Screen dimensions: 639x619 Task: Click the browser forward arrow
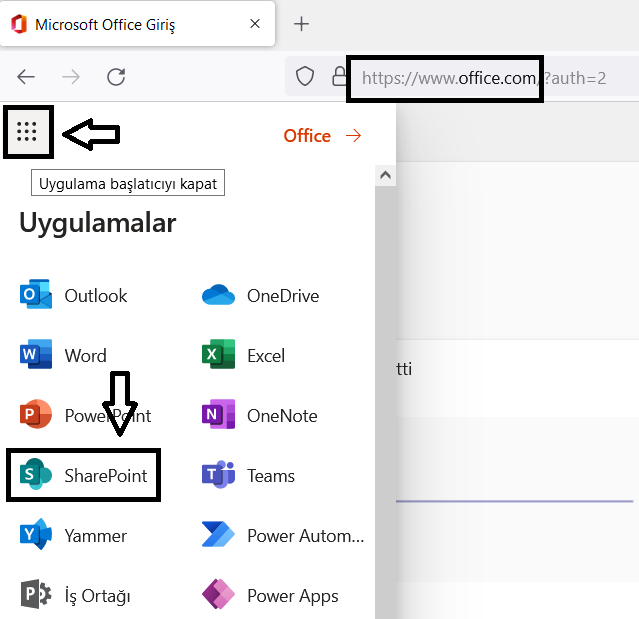pos(71,77)
